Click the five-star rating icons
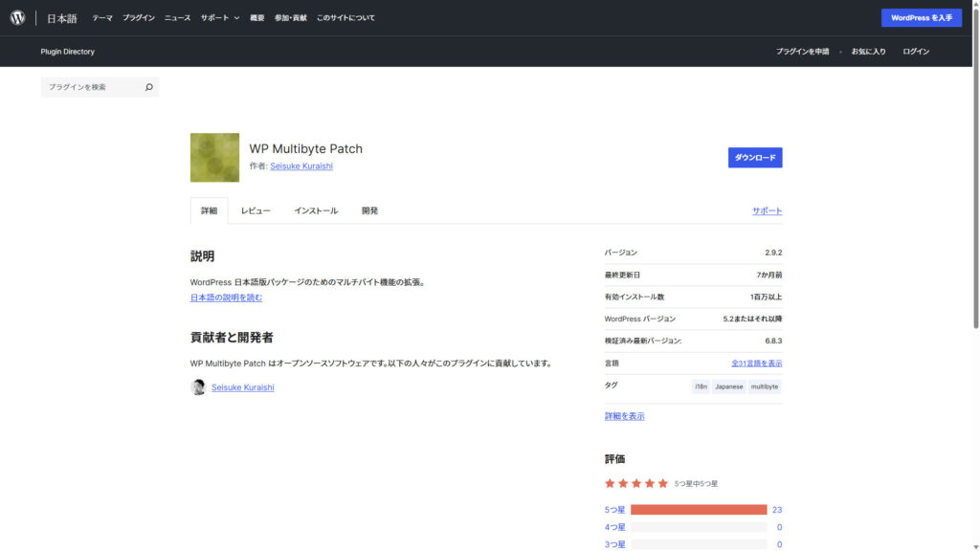The width and height of the screenshot is (980, 551). [x=636, y=483]
